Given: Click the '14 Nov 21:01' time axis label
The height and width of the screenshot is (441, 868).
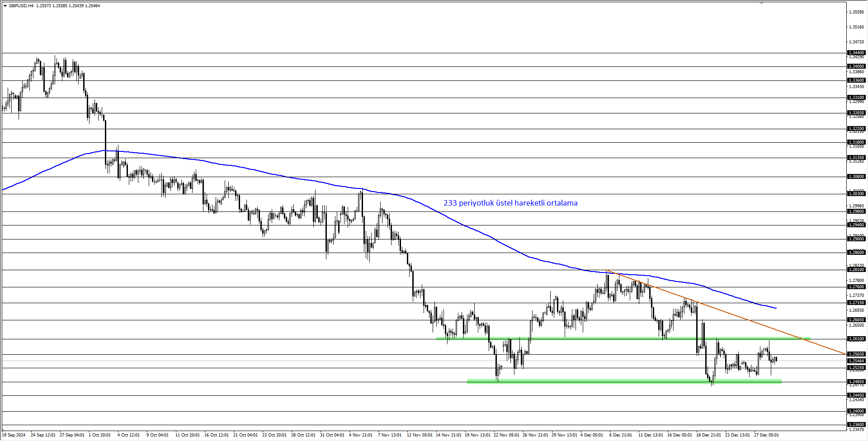Looking at the screenshot, I should tap(448, 435).
